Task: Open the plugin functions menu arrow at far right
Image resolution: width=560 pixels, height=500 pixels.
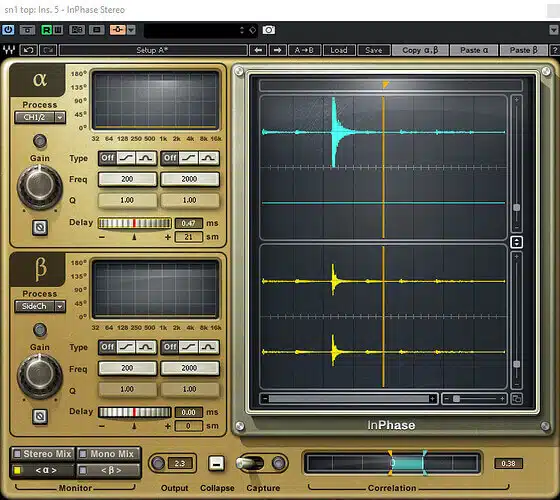Action: [554, 30]
